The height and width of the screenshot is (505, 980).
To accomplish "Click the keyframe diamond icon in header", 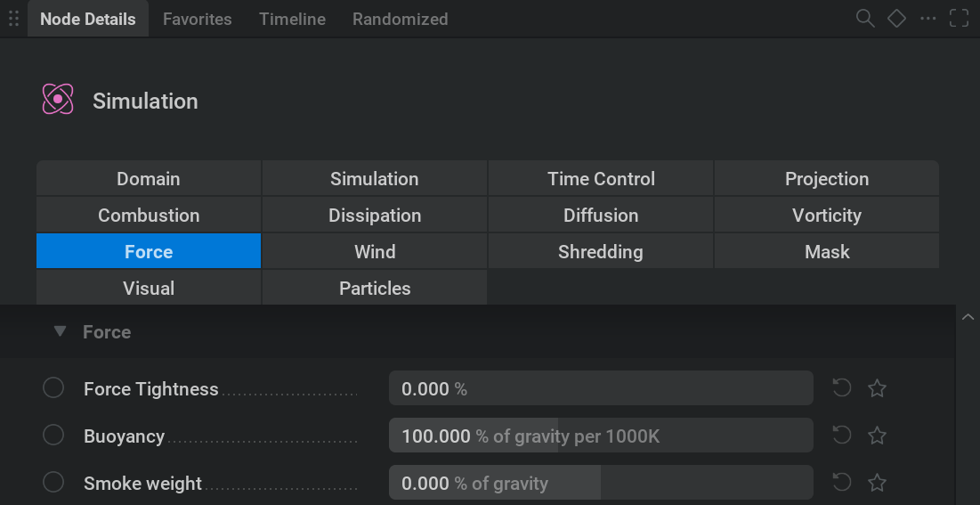I will (x=896, y=19).
